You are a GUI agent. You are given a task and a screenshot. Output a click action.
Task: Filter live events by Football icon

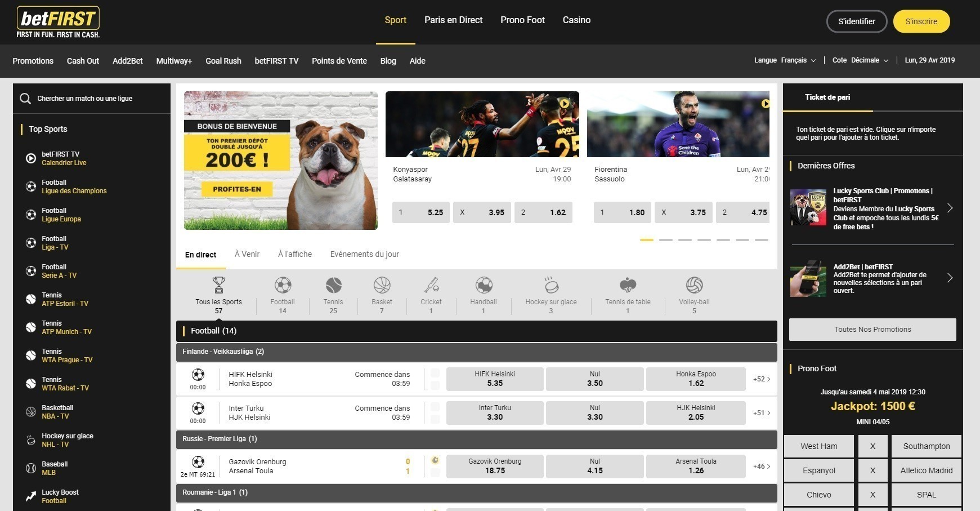coord(283,285)
